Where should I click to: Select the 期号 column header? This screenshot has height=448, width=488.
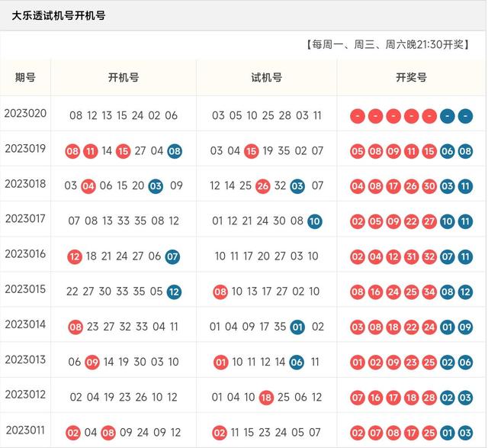click(25, 77)
